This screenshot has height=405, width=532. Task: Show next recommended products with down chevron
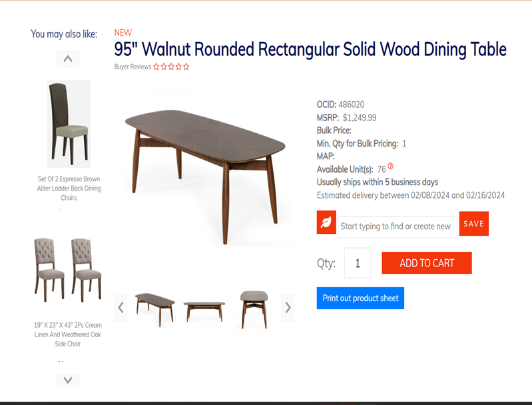pos(68,380)
